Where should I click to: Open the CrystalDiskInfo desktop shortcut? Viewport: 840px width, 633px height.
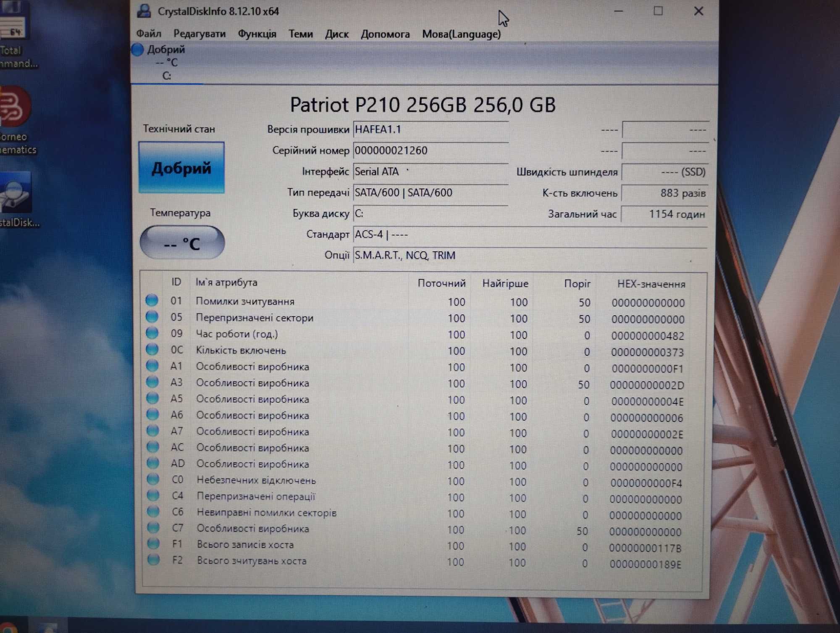(18, 200)
